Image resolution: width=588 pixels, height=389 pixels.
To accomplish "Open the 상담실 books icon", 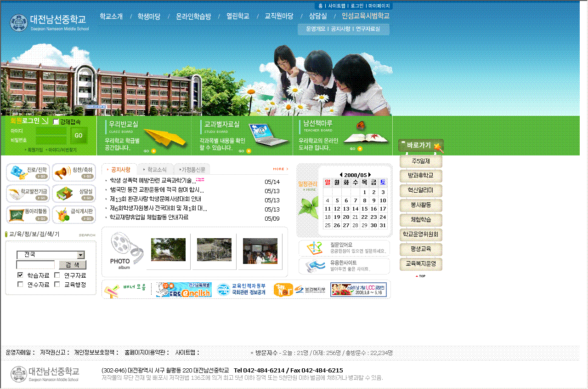I will click(x=73, y=194).
